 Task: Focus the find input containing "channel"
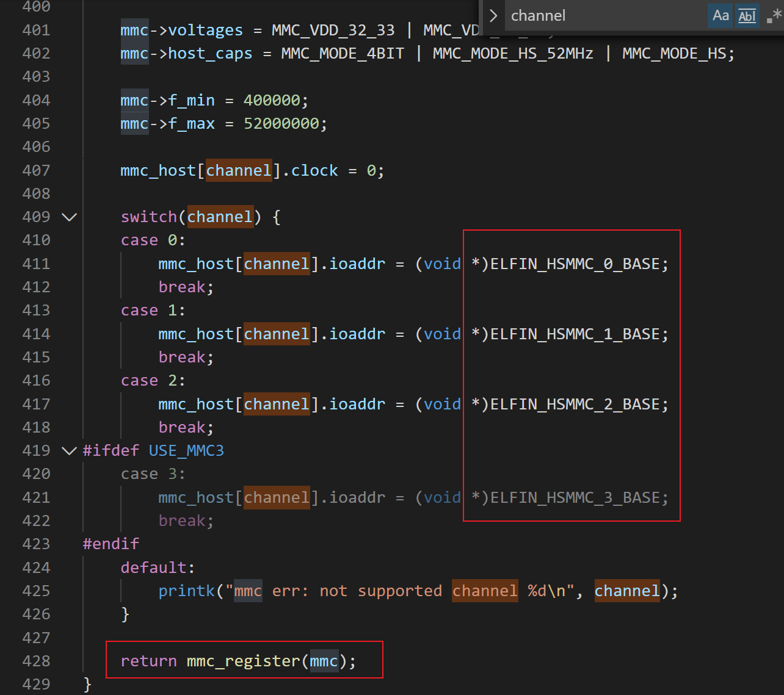pyautogui.click(x=604, y=16)
